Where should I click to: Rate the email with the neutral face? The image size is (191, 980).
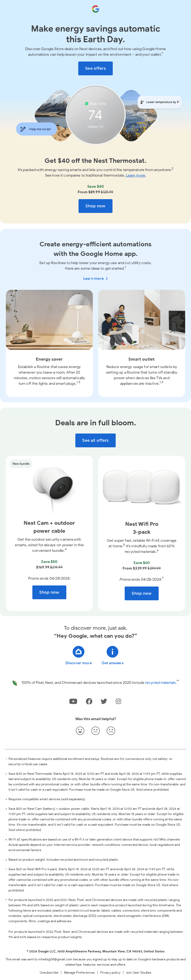95,730
